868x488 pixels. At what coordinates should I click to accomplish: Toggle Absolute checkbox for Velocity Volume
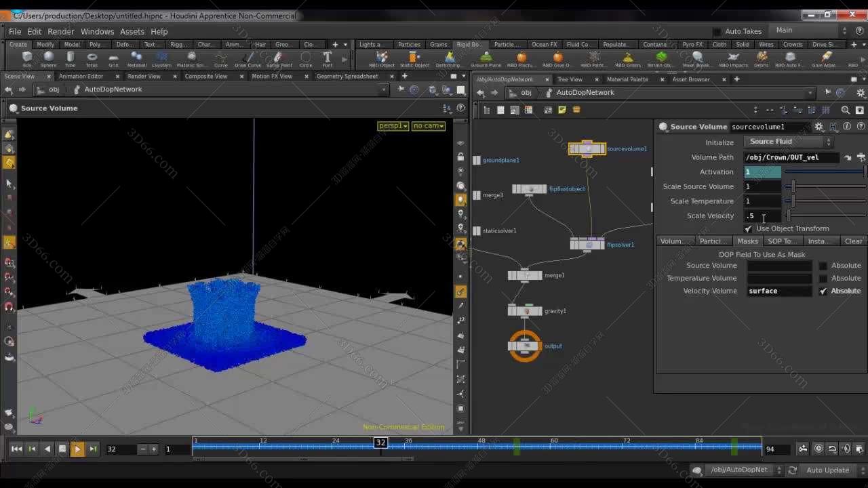(823, 291)
